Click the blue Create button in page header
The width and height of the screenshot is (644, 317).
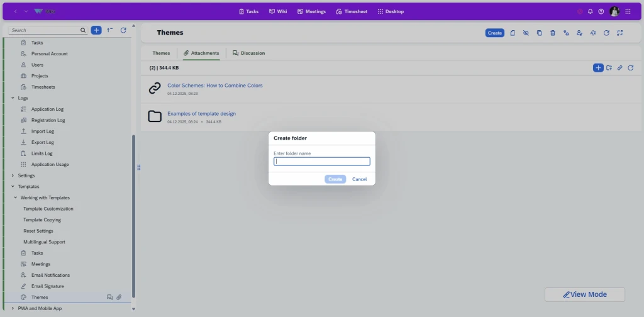(494, 33)
